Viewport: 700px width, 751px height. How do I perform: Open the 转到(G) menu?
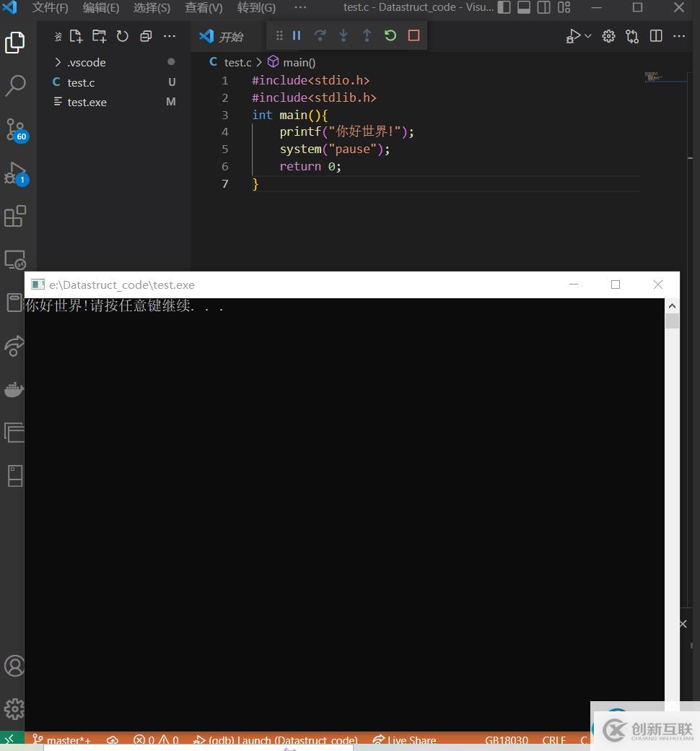[x=256, y=8]
